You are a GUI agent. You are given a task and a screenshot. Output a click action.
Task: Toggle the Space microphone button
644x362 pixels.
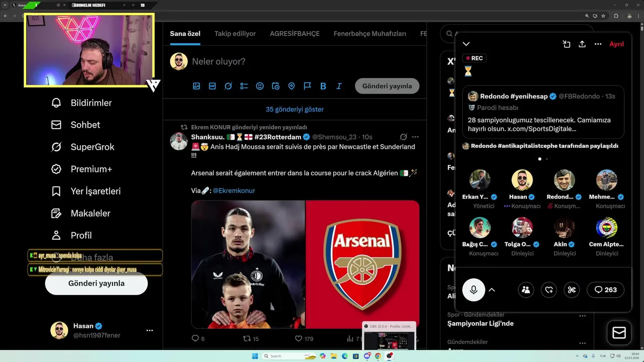tap(473, 290)
